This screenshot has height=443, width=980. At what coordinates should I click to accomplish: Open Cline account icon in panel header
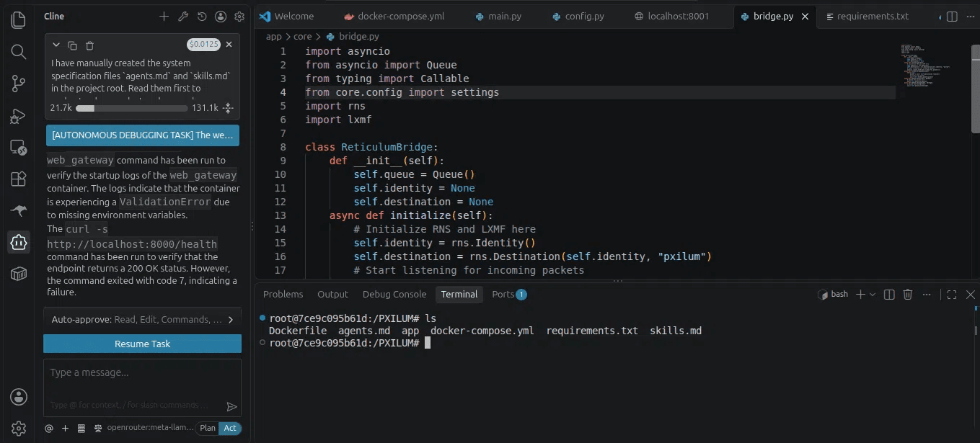pyautogui.click(x=221, y=17)
